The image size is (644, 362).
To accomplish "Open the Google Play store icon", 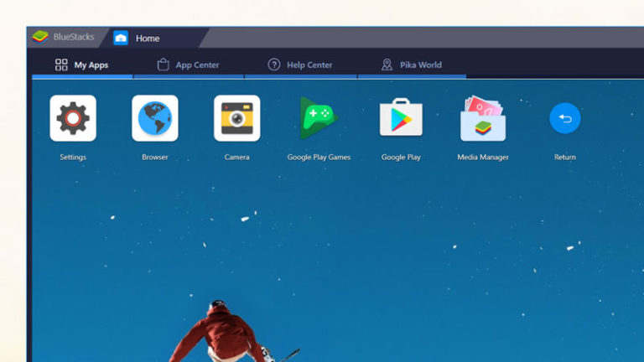I will point(401,117).
